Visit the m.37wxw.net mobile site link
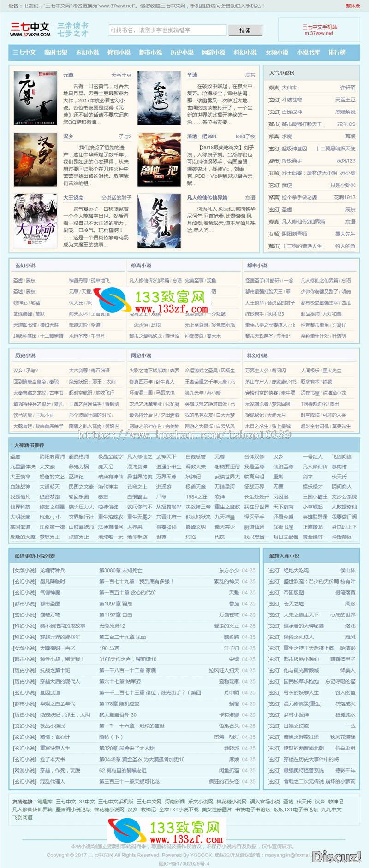Viewport: 369px width, 868px height. click(x=319, y=33)
